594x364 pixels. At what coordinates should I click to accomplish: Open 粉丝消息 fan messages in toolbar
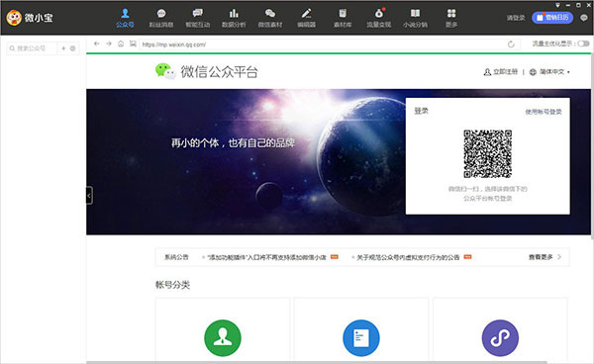pyautogui.click(x=161, y=18)
